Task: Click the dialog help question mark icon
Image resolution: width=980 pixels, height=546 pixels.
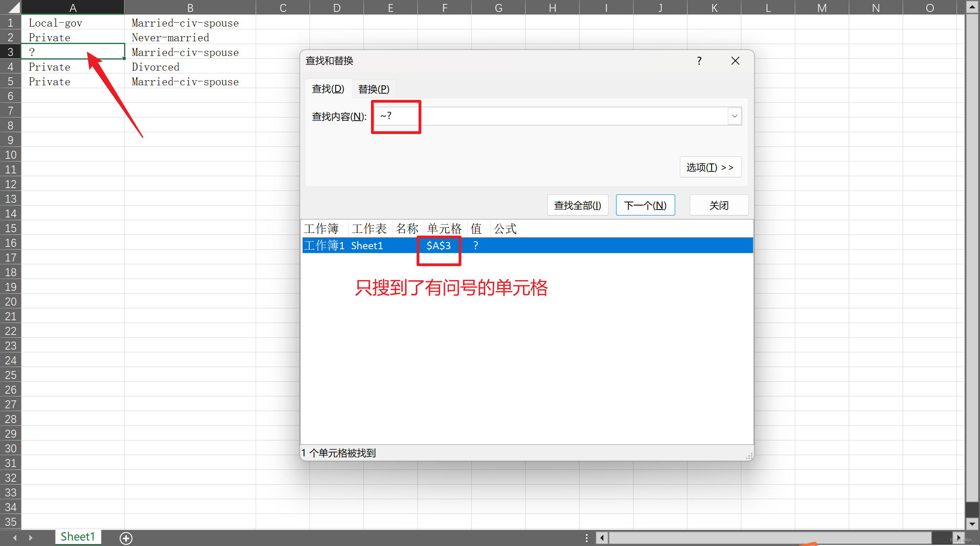Action: coord(699,61)
